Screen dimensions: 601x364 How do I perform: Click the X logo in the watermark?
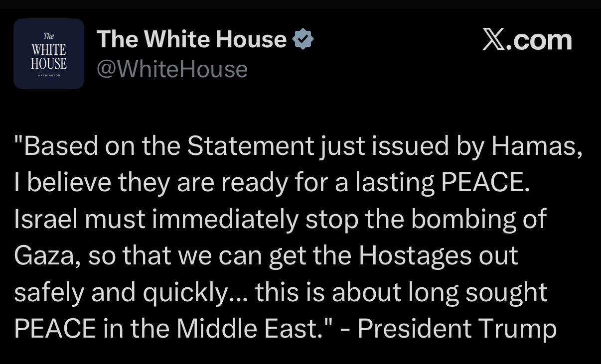493,40
